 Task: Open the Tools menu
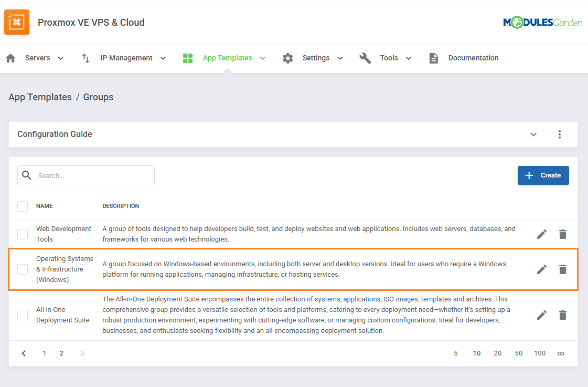click(x=389, y=58)
